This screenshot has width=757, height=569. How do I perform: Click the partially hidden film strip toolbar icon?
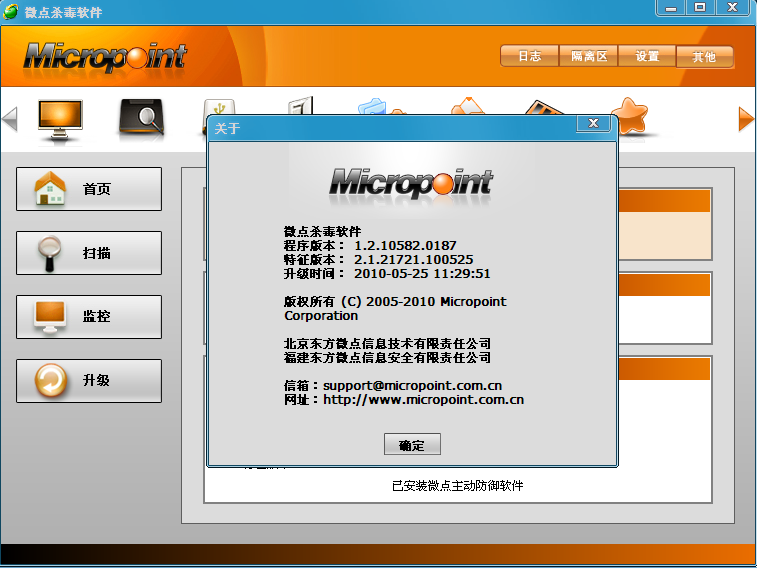click(544, 107)
